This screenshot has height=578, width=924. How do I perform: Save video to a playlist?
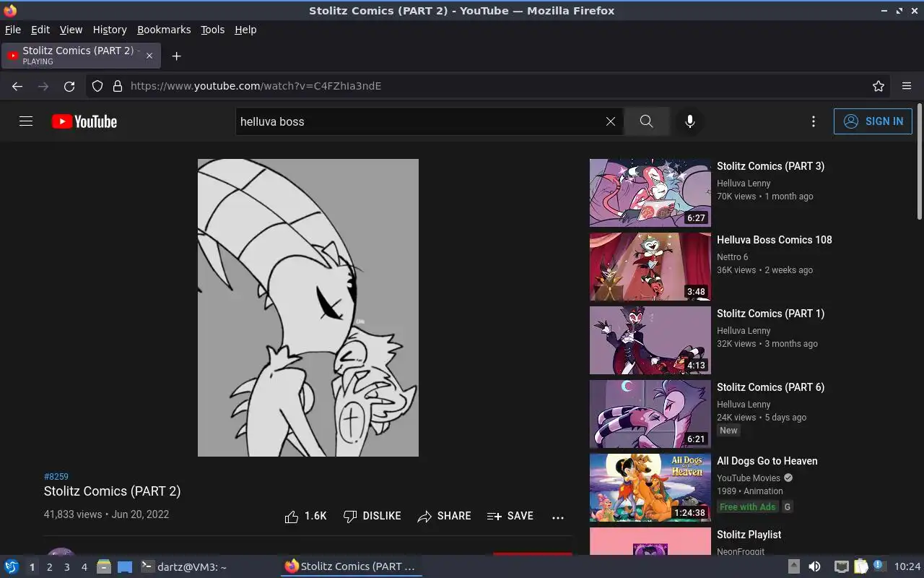pos(510,516)
